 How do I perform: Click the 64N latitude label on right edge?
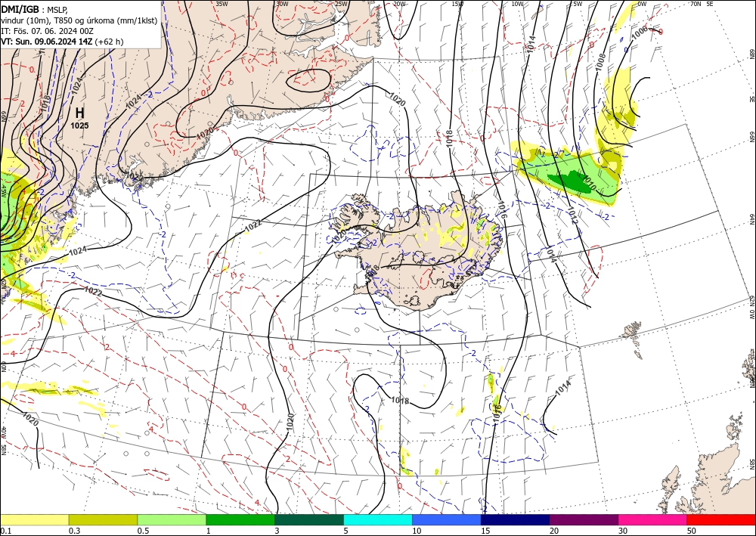(x=751, y=219)
